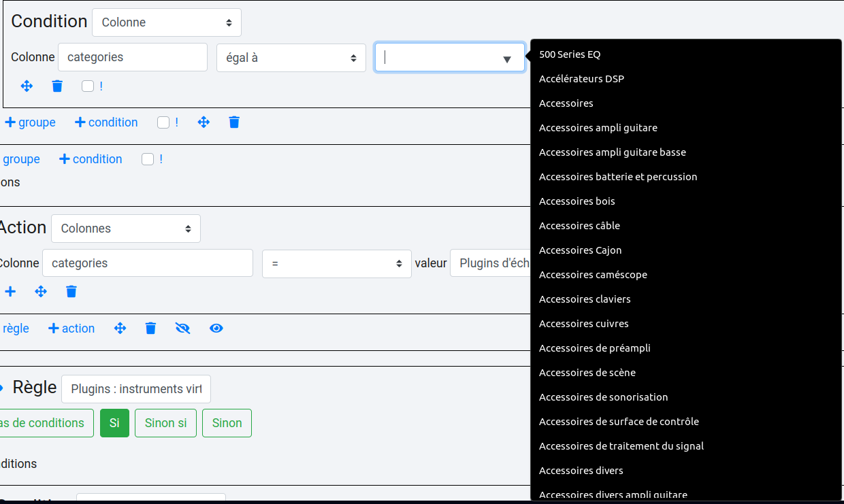Click the move icon next to '+ action'
Image resolution: width=844 pixels, height=504 pixels.
point(120,329)
